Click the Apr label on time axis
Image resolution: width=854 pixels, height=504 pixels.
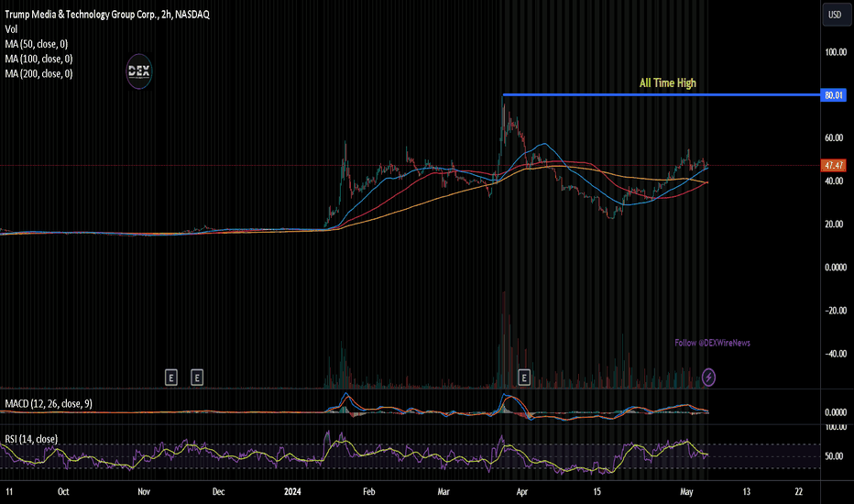point(521,491)
